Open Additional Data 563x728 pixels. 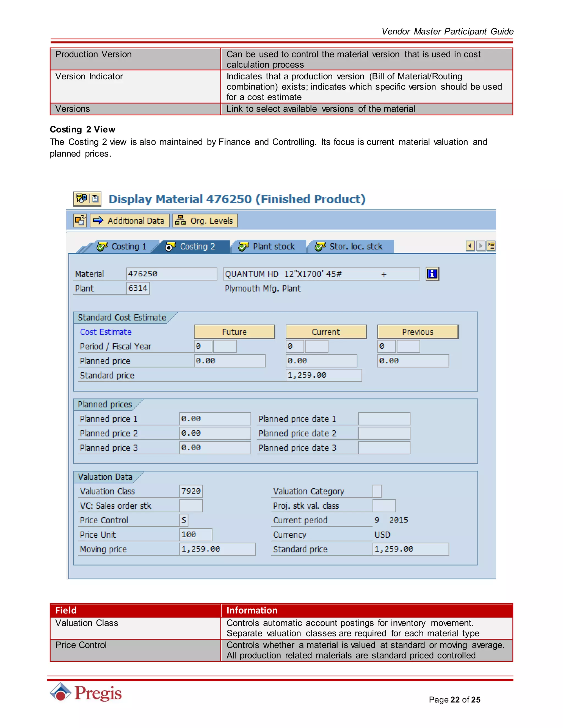click(x=130, y=220)
